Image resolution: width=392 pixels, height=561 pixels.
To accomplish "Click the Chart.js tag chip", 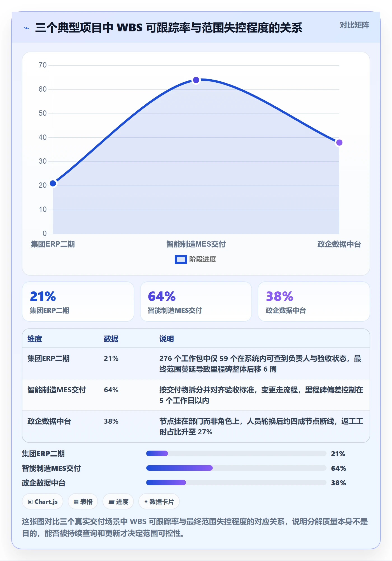I will (x=43, y=502).
